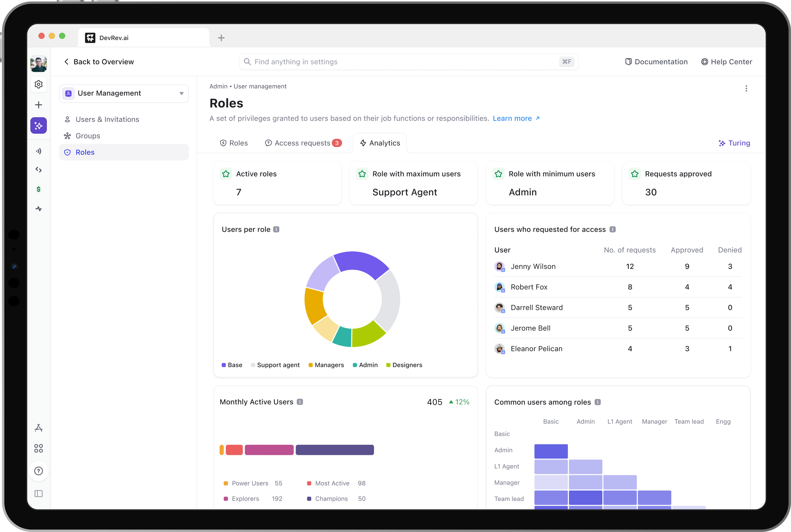Click the pink Explorers bar segment
This screenshot has width=791, height=532.
[269, 450]
